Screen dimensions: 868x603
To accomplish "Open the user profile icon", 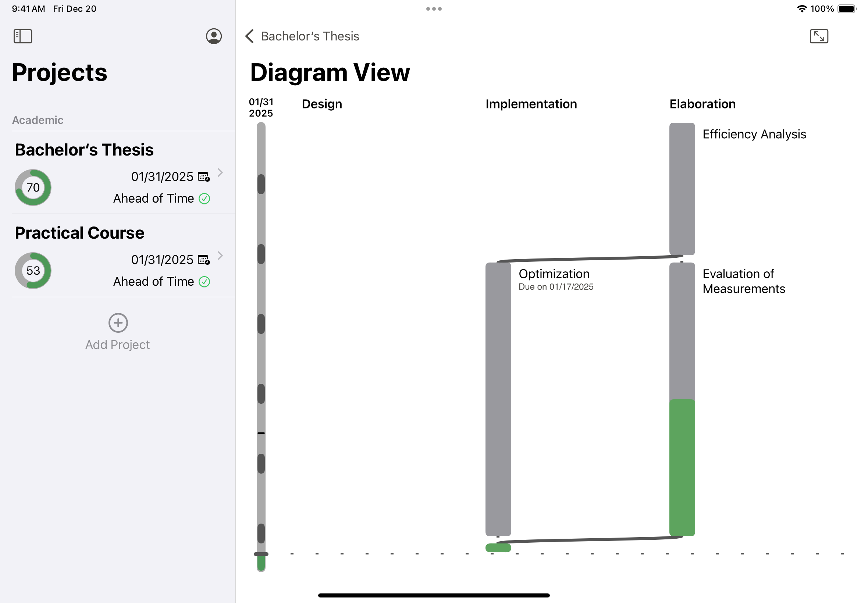I will (213, 36).
